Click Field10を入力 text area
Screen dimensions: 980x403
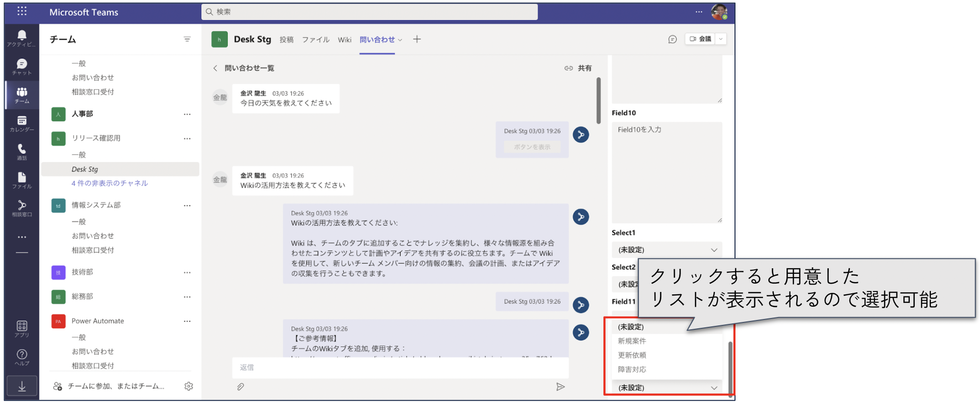tap(667, 173)
